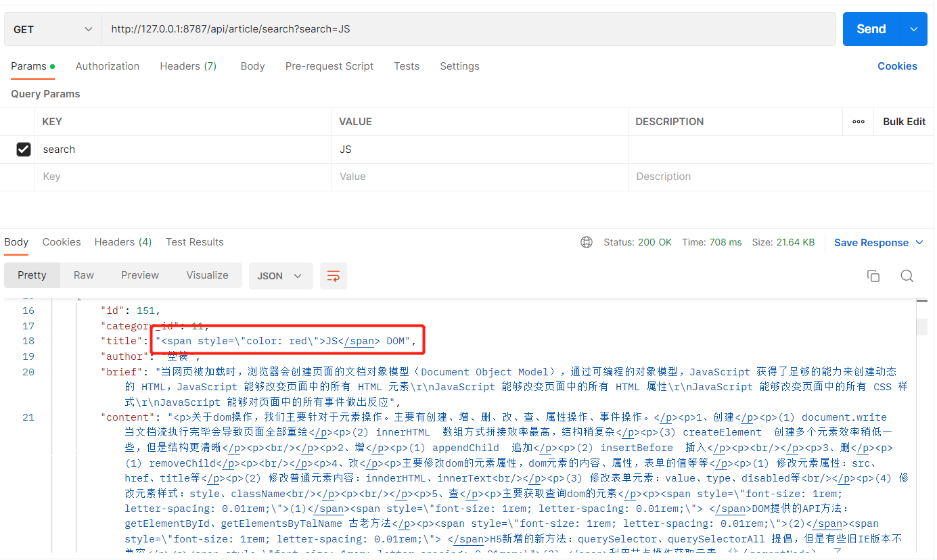Click the Query Params heading

pos(45,94)
